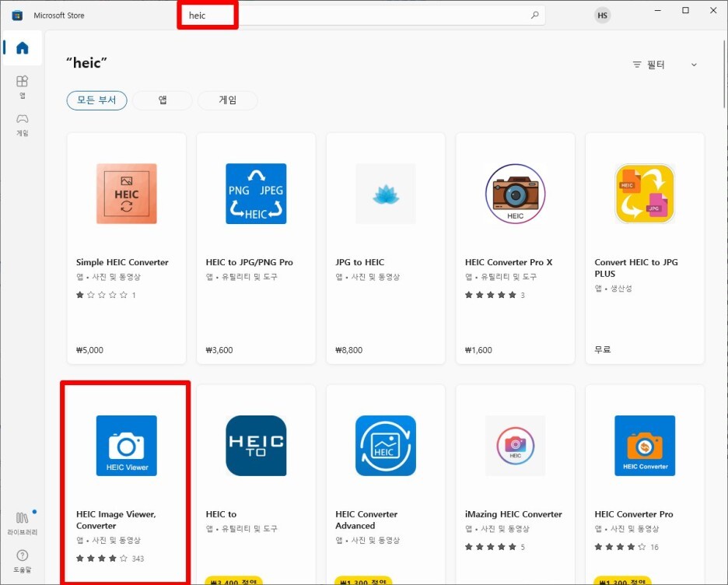
Task: Open HEIC Converter Pro X title
Action: [x=509, y=262]
